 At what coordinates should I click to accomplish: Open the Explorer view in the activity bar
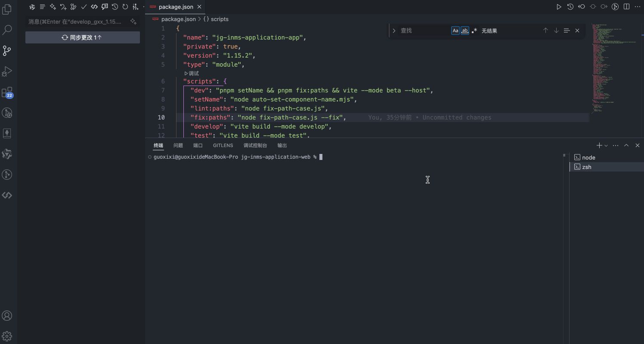[7, 9]
